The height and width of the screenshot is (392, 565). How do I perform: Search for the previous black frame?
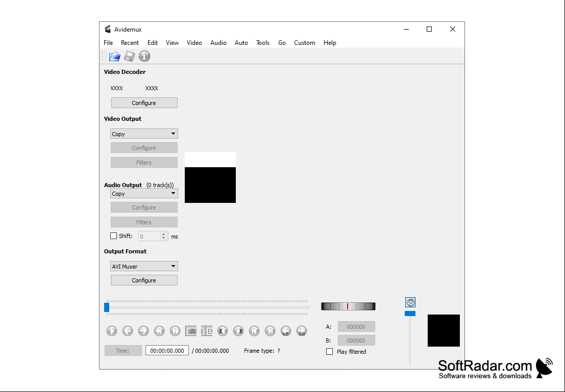223,331
